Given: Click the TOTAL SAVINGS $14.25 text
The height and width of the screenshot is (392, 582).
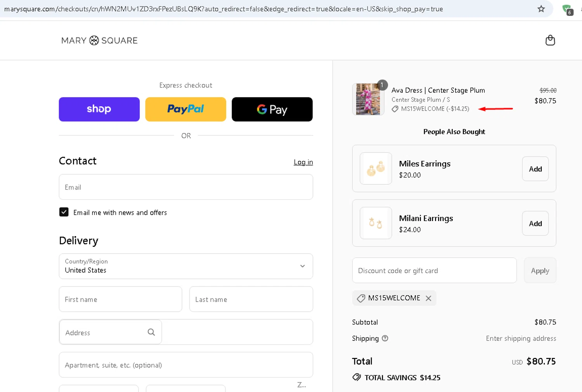Looking at the screenshot, I should tap(402, 378).
